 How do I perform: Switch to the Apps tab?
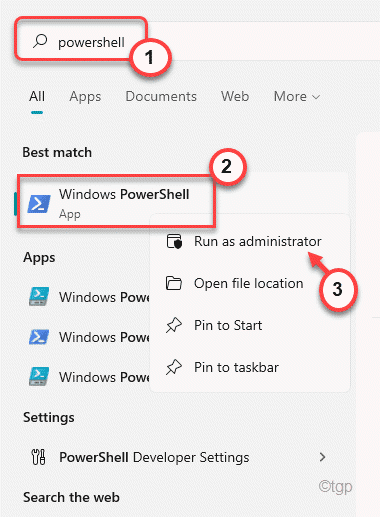click(85, 97)
